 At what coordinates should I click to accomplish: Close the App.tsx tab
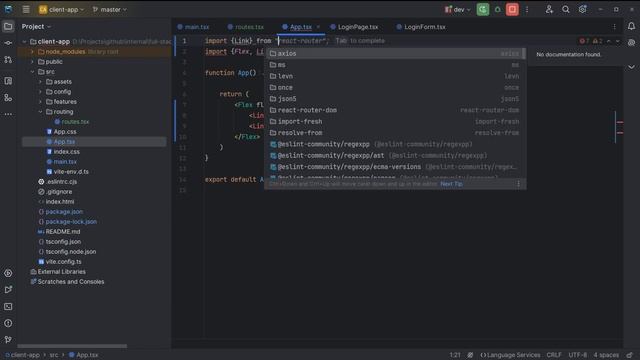(318, 27)
